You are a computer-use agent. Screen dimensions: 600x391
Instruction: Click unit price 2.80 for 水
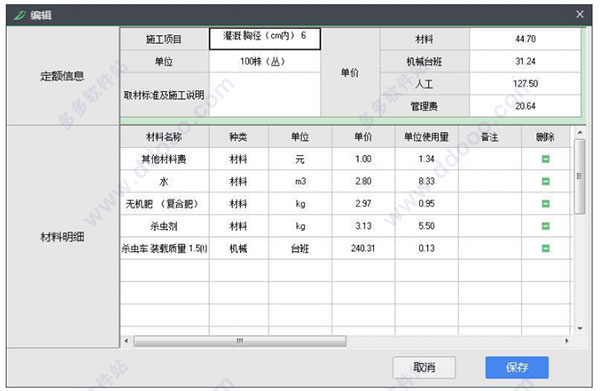363,181
